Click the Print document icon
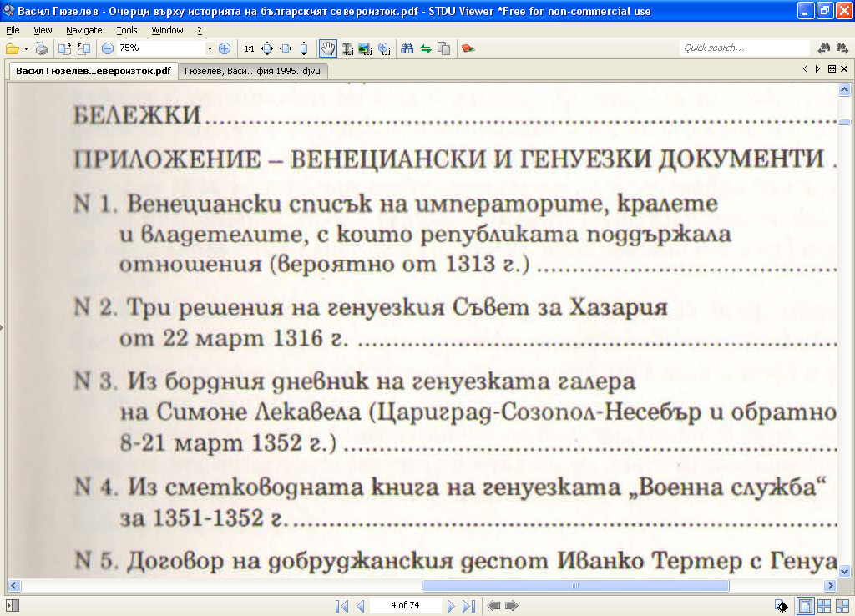Image resolution: width=855 pixels, height=616 pixels. click(41, 48)
